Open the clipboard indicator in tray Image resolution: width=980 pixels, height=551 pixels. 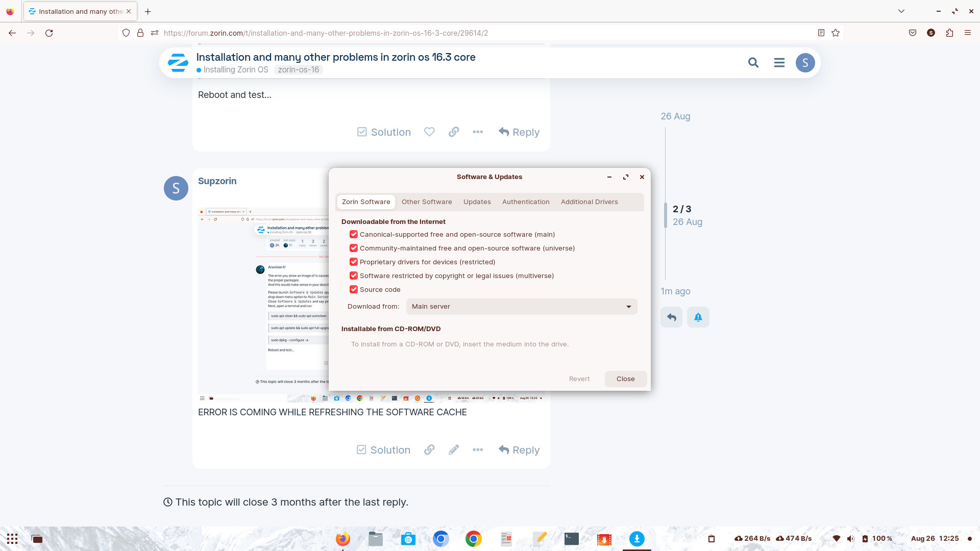pyautogui.click(x=712, y=539)
